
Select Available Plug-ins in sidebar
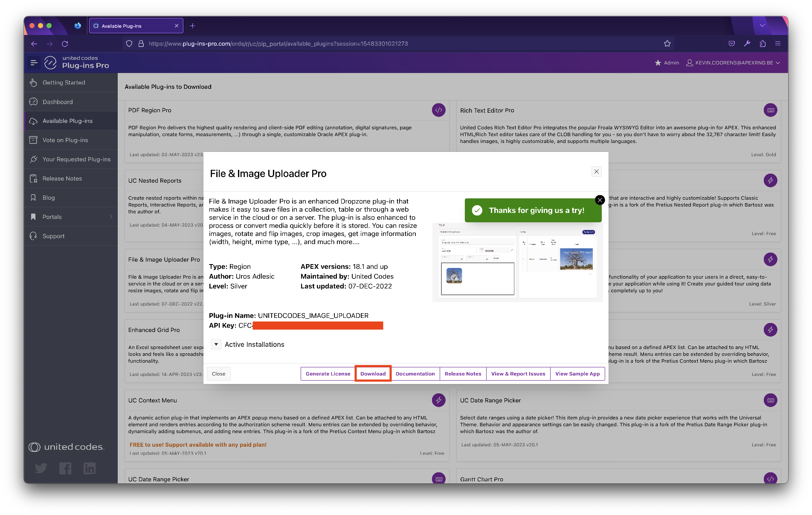(x=71, y=121)
